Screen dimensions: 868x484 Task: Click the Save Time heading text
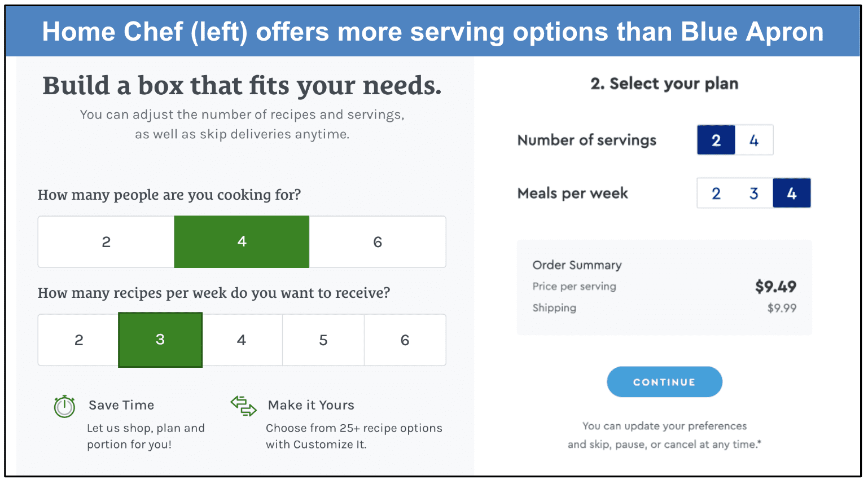coord(121,405)
